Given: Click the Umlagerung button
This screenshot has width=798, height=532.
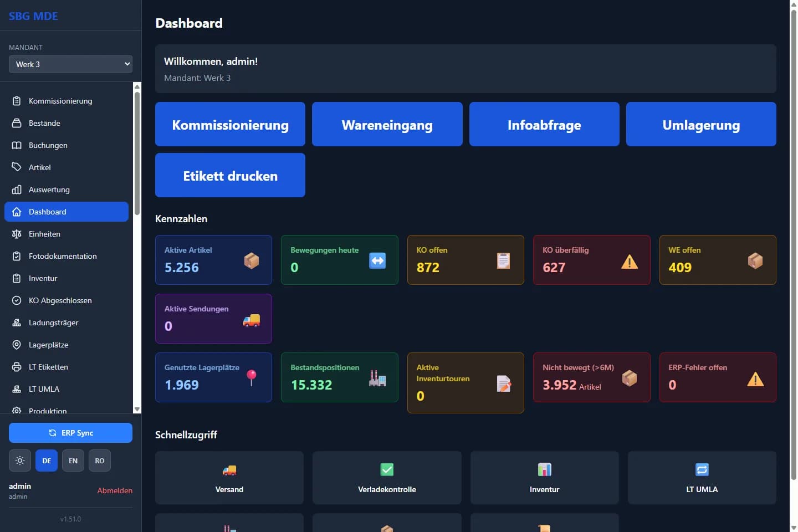Looking at the screenshot, I should point(701,124).
